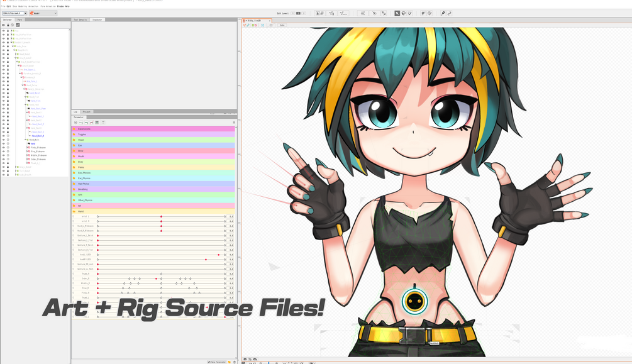Click first circular icon in Parameter toolbar
632x364 pixels.
point(75,123)
